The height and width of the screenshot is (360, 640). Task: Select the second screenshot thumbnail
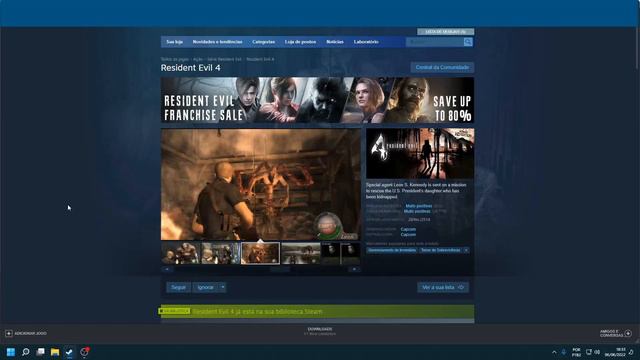tap(220, 253)
